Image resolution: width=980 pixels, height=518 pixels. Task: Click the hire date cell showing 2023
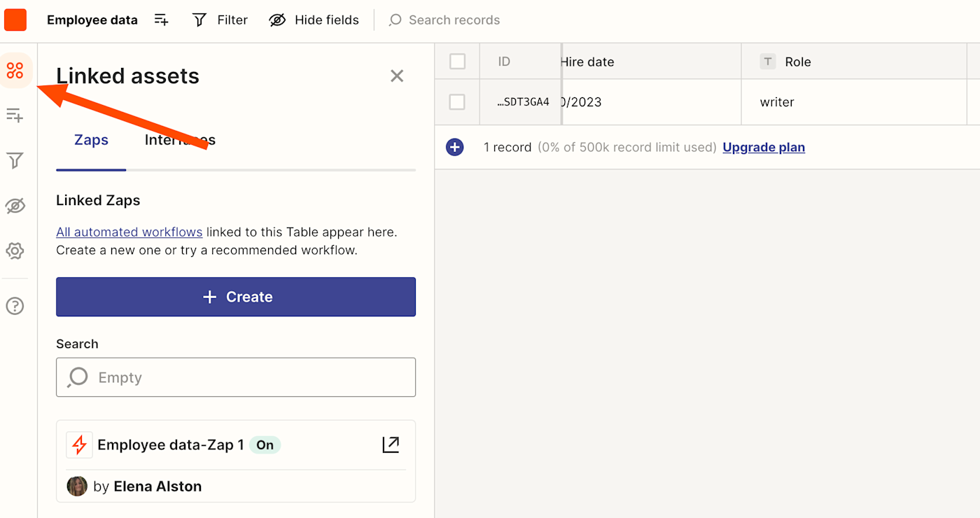[651, 102]
